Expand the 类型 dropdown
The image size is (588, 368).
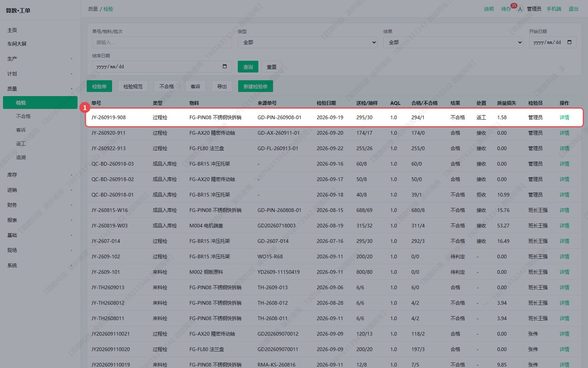307,42
